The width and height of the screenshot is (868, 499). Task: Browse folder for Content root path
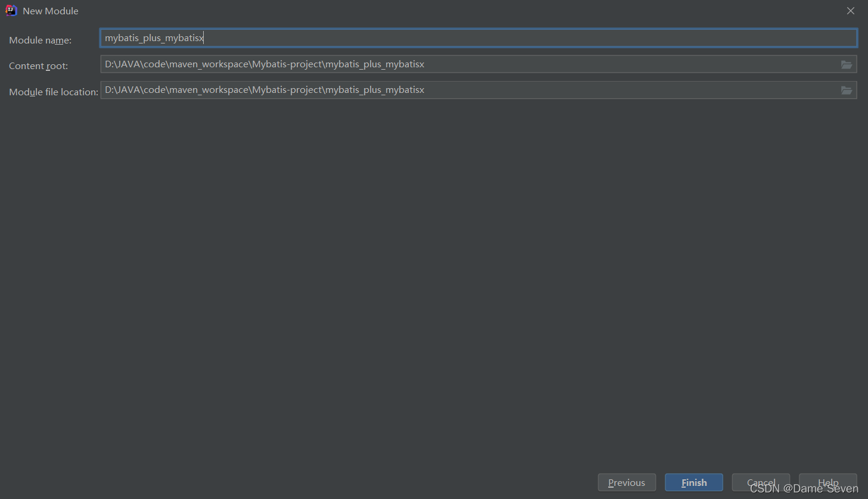(x=846, y=64)
